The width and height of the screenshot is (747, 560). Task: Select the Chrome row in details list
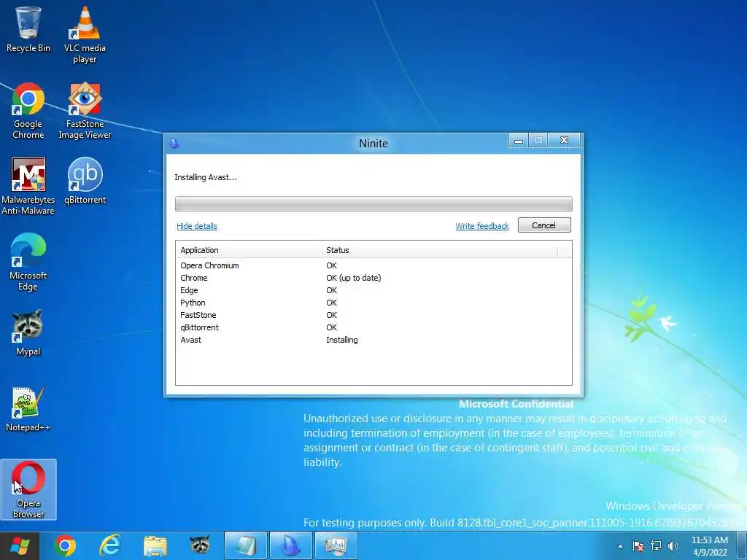pyautogui.click(x=373, y=278)
